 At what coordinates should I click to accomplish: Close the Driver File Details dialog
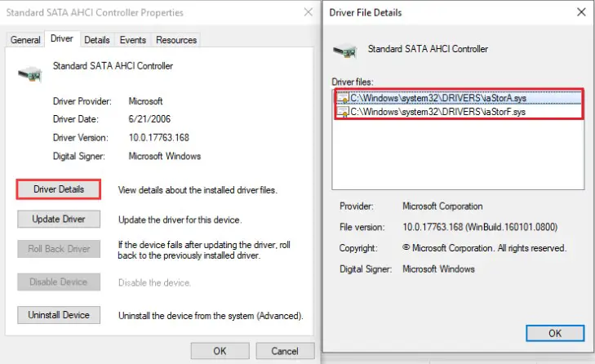[581, 12]
